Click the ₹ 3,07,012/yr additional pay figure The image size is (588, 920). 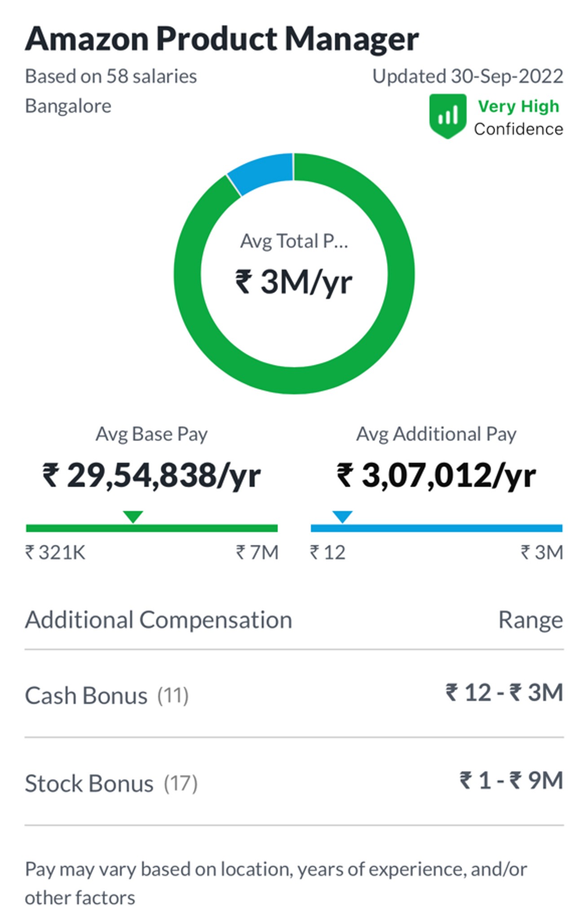(x=437, y=476)
